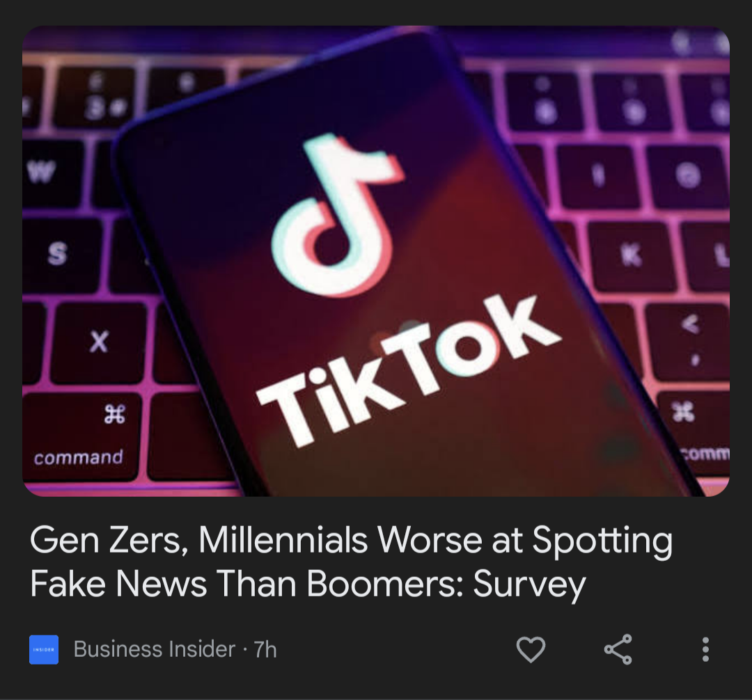752x700 pixels.
Task: Click the W key in the photo
Action: tap(41, 172)
